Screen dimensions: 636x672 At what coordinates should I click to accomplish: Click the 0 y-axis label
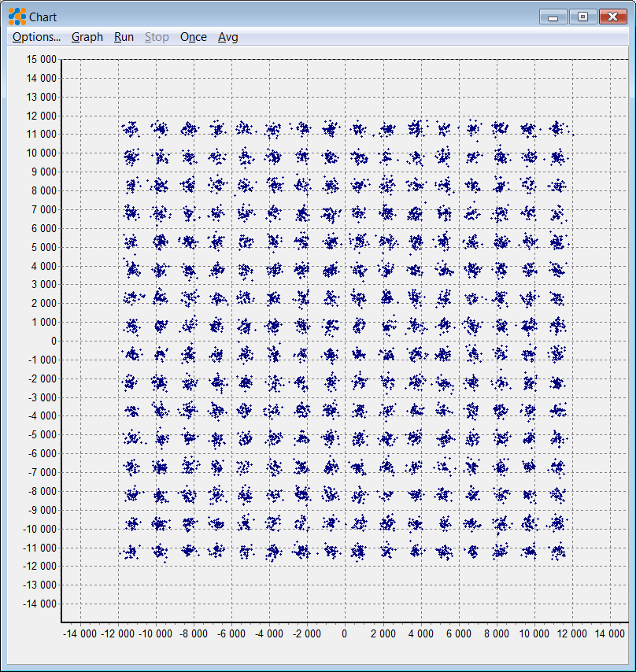point(54,342)
